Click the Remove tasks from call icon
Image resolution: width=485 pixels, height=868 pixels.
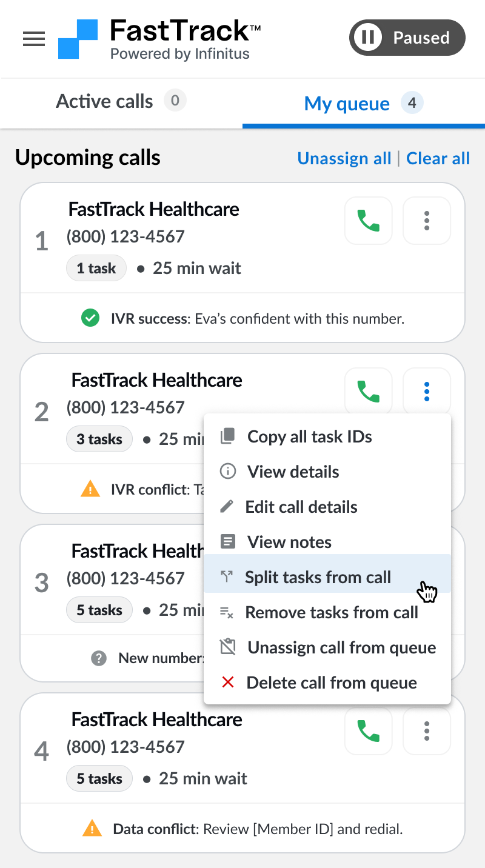[227, 612]
